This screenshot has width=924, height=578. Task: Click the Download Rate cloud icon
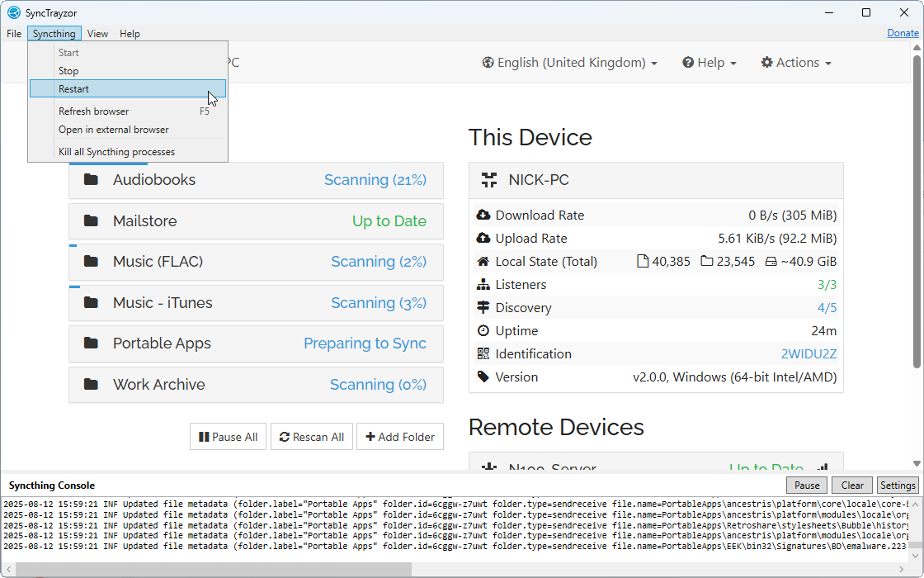click(483, 215)
